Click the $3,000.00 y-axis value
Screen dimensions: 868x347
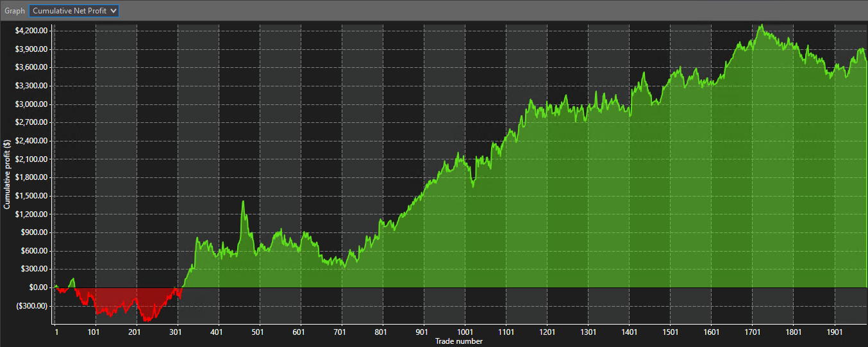pyautogui.click(x=31, y=104)
